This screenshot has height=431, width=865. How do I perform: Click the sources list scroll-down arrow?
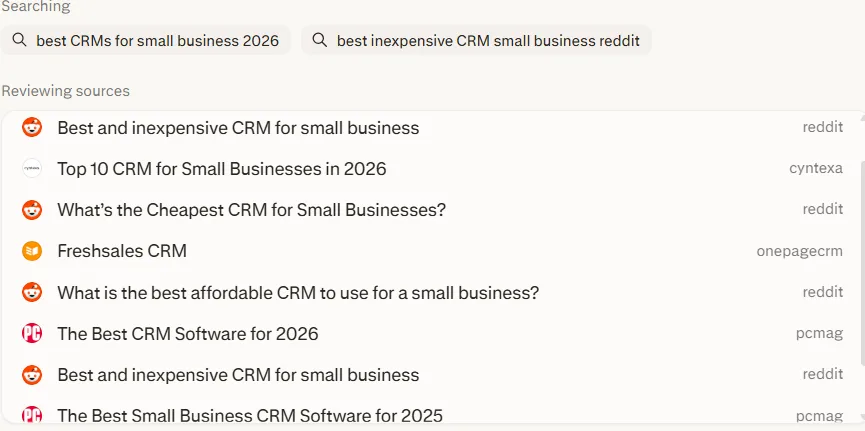(x=861, y=417)
